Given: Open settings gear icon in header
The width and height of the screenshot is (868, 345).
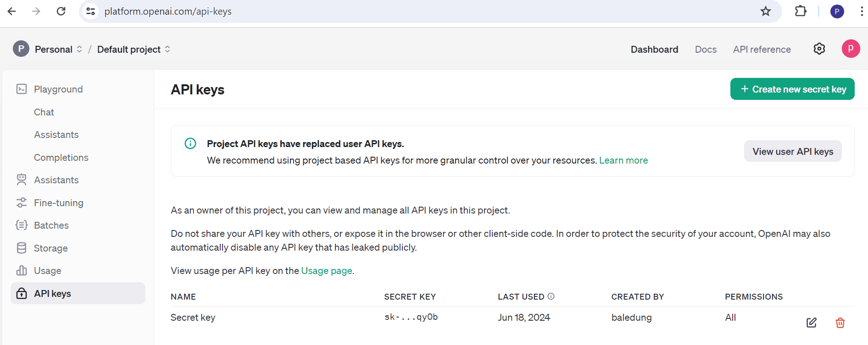Looking at the screenshot, I should pyautogui.click(x=819, y=49).
